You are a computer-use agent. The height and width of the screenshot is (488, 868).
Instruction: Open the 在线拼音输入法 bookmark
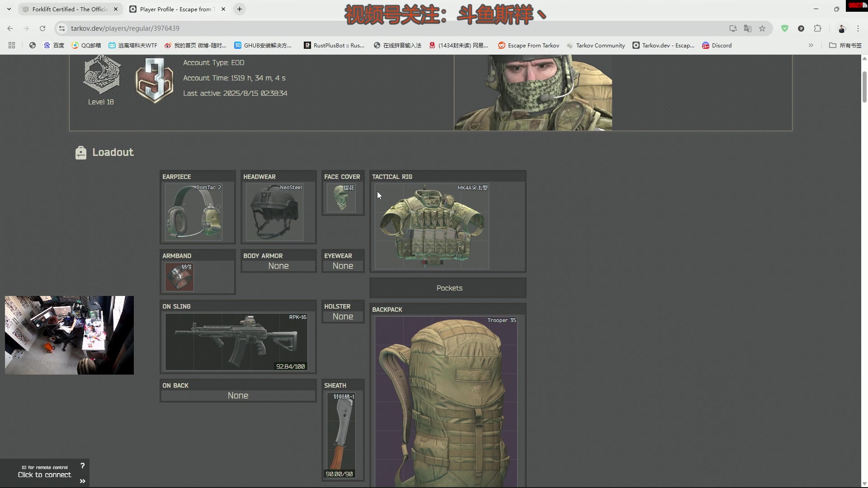tap(397, 45)
